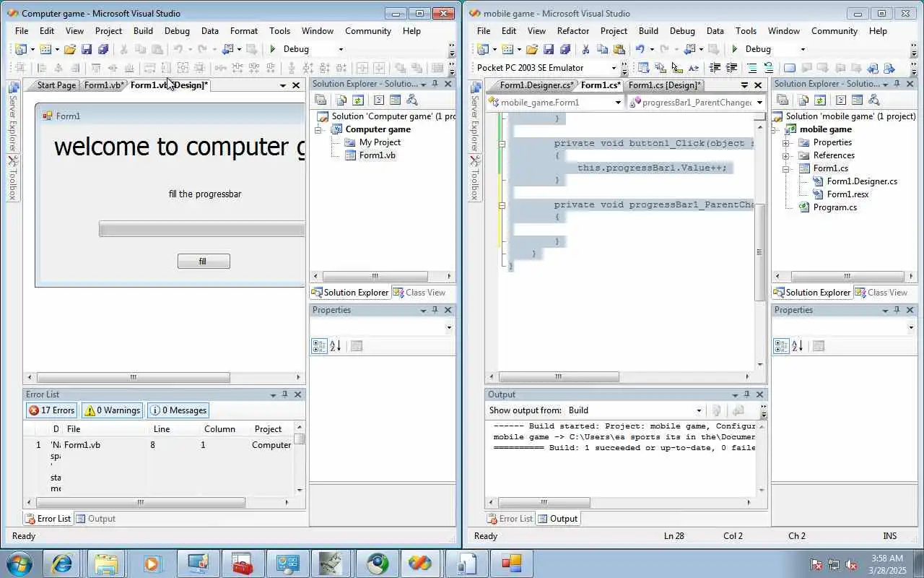
Task: Toggle bookmark icon in mobile game toolbar
Action: pyautogui.click(x=790, y=68)
